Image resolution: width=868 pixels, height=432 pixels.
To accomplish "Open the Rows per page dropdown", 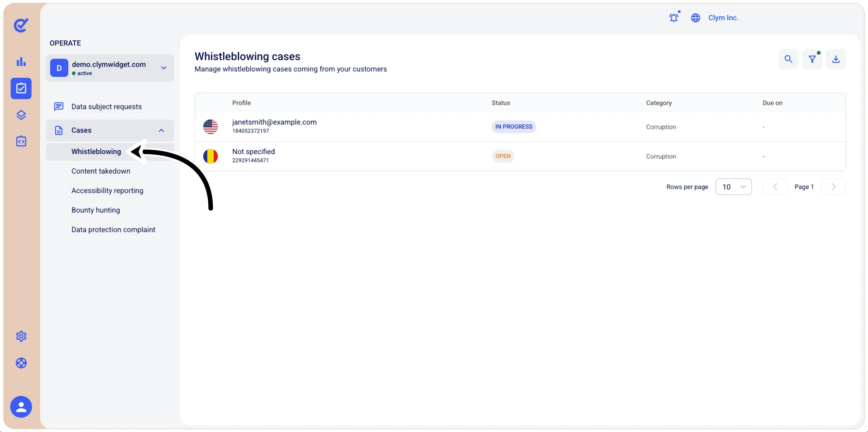I will pos(734,187).
